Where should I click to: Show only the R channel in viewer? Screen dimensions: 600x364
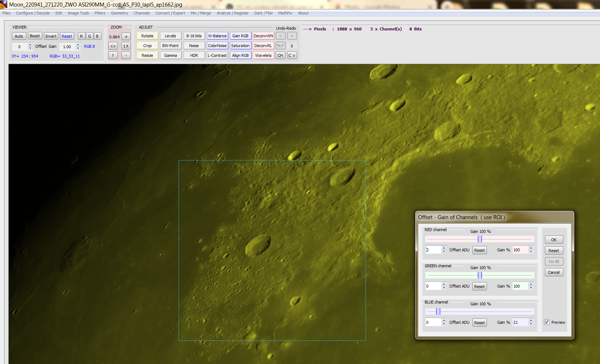click(81, 36)
